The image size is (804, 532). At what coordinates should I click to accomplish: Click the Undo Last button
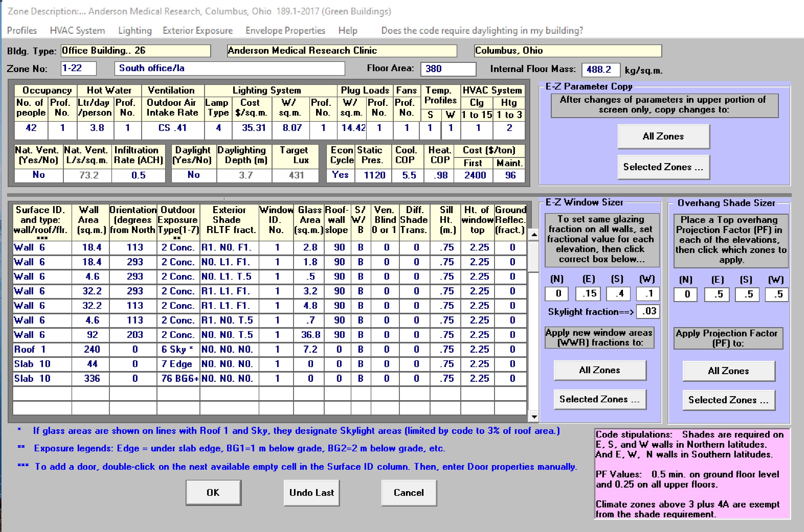312,493
